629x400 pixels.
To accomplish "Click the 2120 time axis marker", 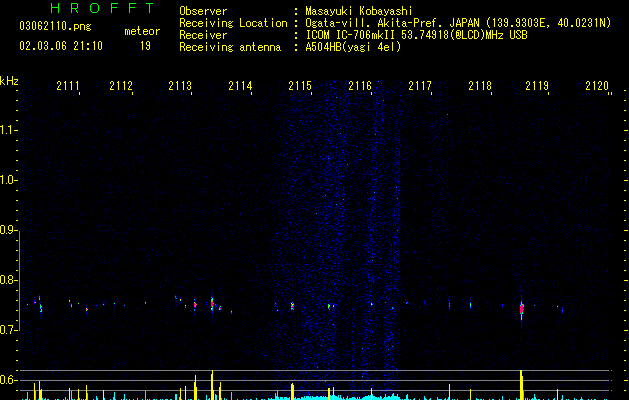I will tap(597, 86).
